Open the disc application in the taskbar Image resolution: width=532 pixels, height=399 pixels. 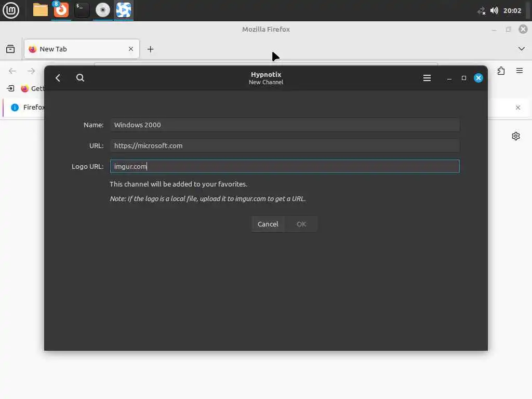102,10
